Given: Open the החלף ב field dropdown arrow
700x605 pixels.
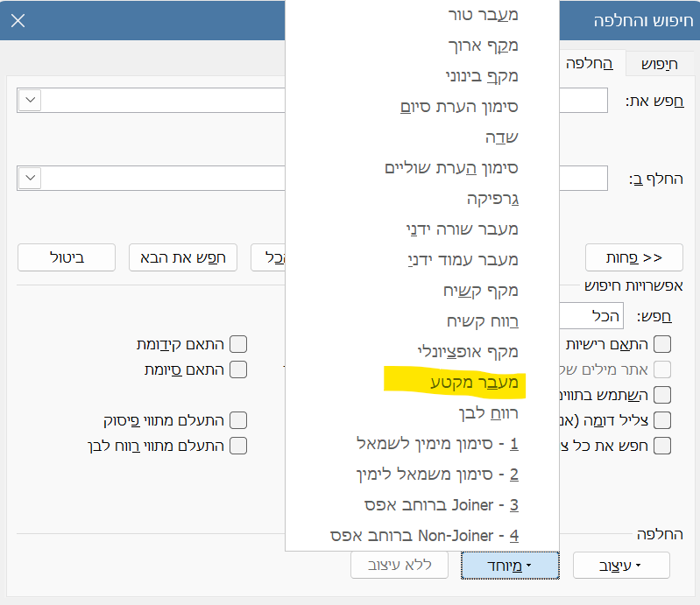Looking at the screenshot, I should point(30,178).
